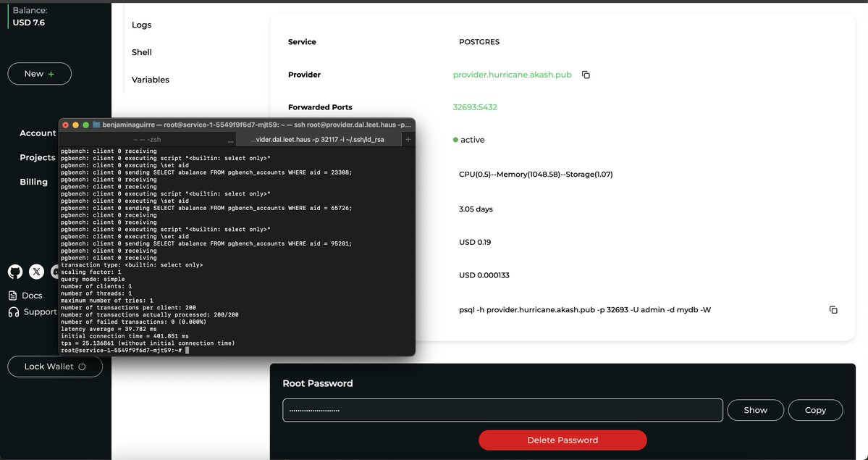Open the Logs section
Screen dimensions: 868x460
(x=142, y=25)
